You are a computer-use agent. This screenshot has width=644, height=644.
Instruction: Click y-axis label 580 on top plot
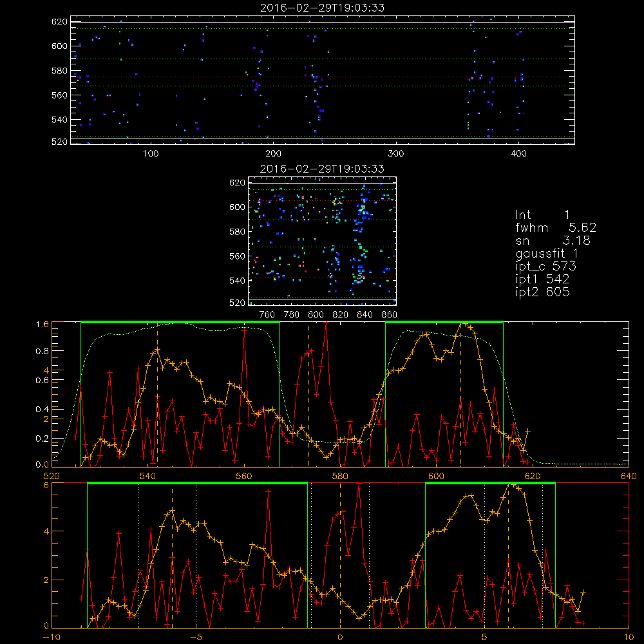[59, 71]
